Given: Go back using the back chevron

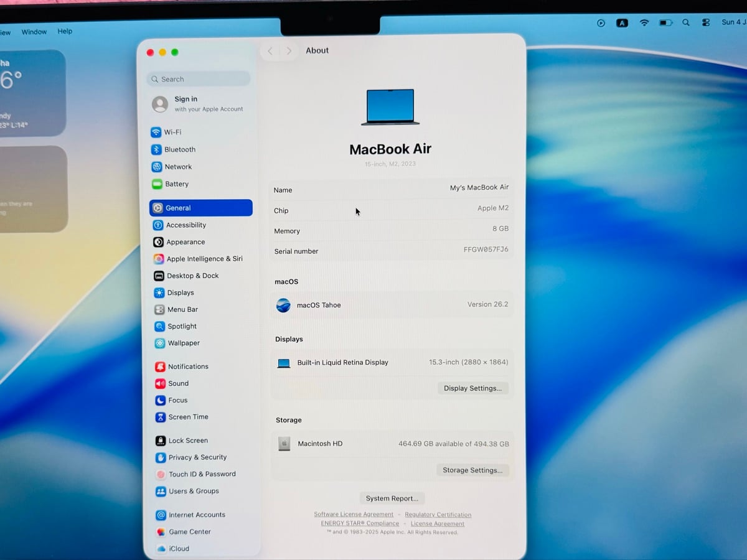Looking at the screenshot, I should click(x=270, y=51).
